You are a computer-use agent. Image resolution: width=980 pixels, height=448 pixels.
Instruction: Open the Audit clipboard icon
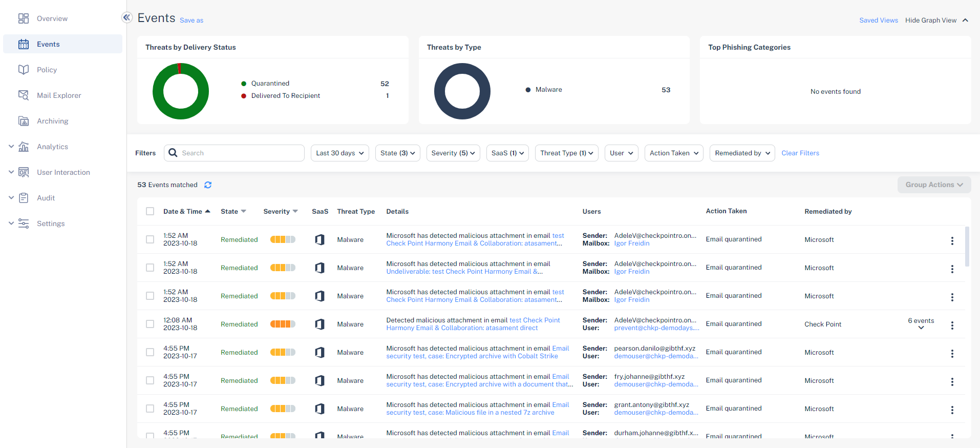(24, 198)
